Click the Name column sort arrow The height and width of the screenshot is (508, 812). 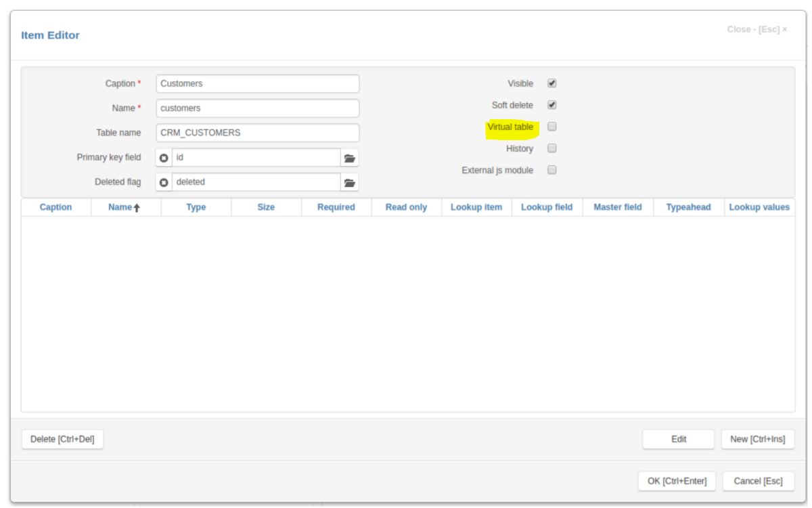click(x=136, y=208)
